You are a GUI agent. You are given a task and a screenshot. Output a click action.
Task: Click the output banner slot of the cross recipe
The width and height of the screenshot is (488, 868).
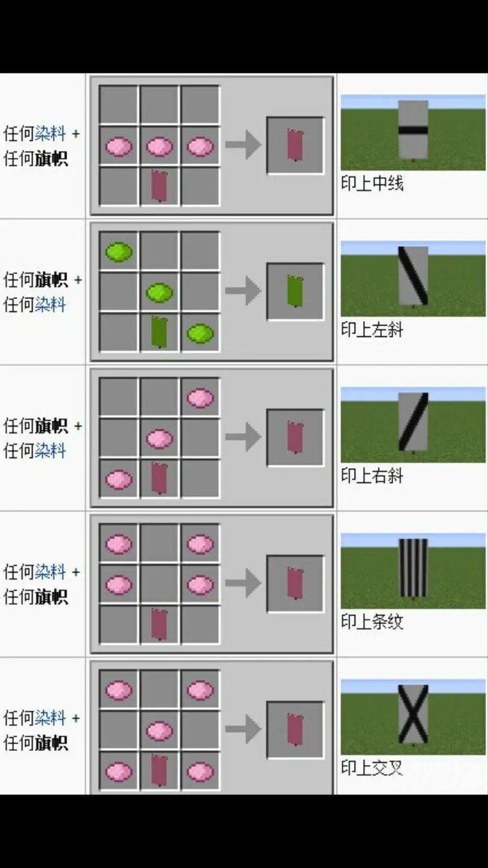coord(295,729)
